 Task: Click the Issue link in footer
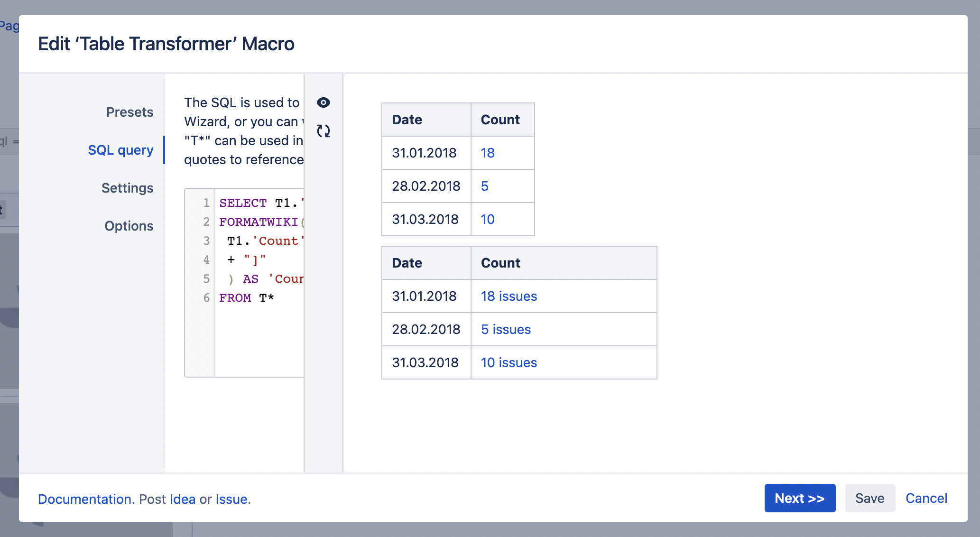pyautogui.click(x=231, y=499)
